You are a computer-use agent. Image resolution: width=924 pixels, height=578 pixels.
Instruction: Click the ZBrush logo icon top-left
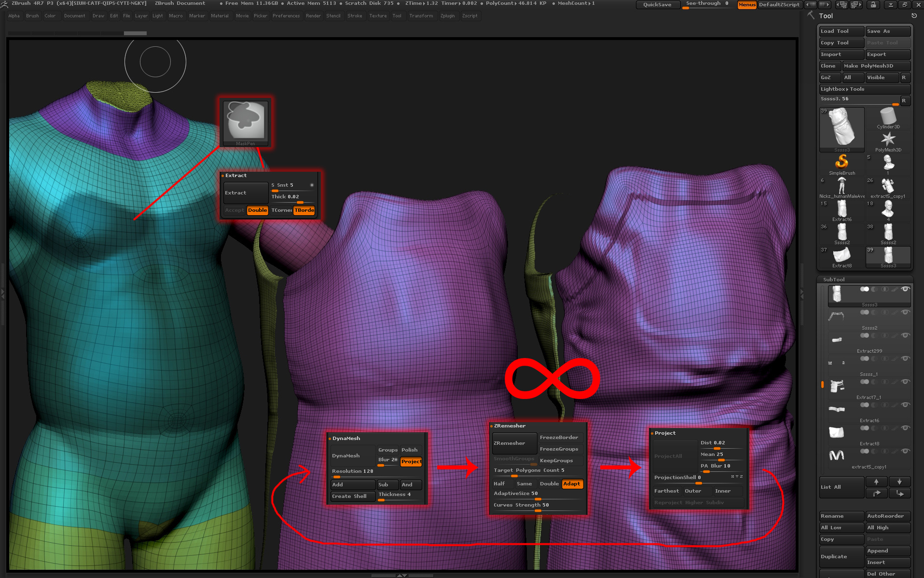click(x=4, y=4)
